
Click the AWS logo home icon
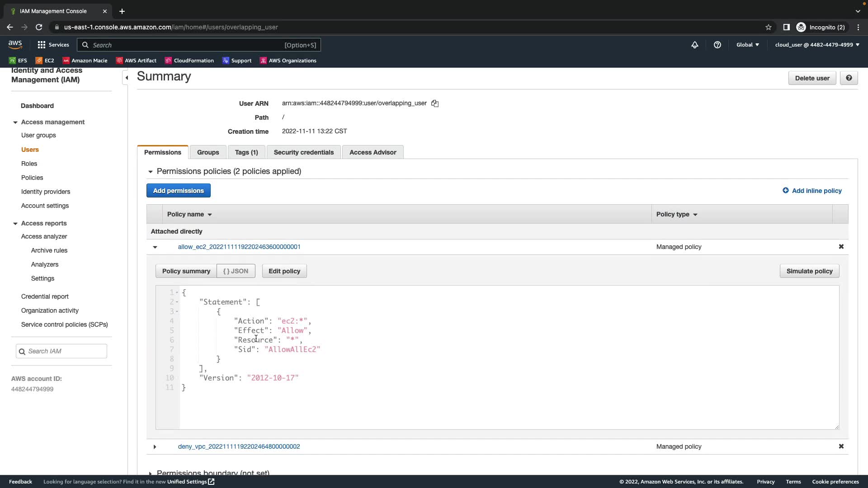15,44
